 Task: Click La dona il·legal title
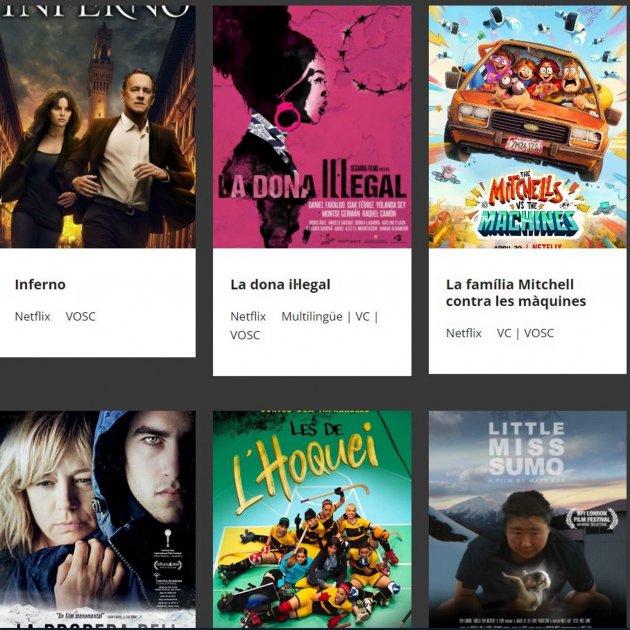click(x=280, y=284)
